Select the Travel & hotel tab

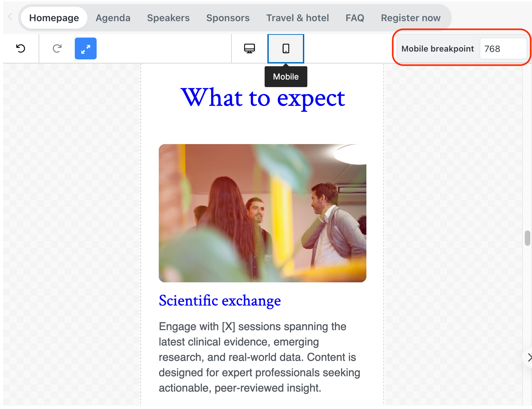[x=297, y=18]
